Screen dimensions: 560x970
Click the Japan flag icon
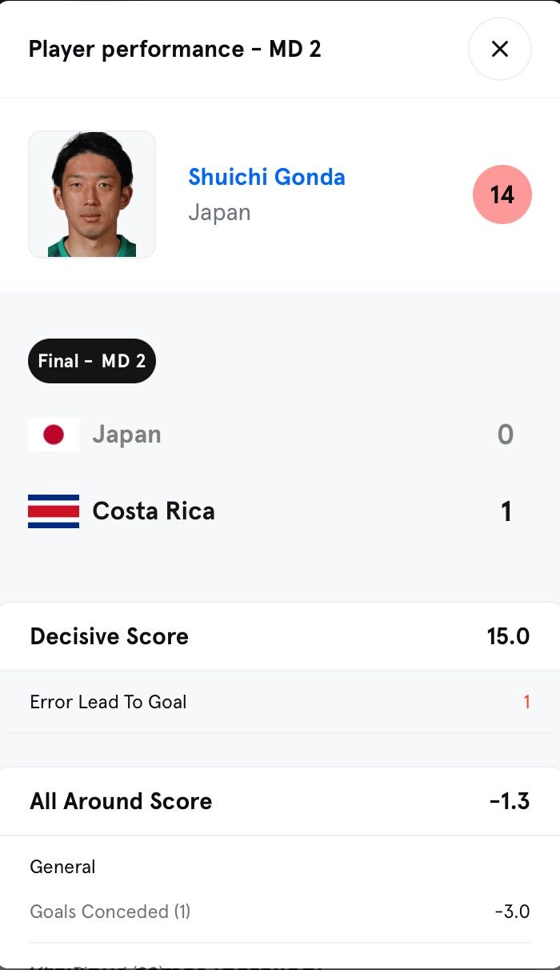coord(54,435)
